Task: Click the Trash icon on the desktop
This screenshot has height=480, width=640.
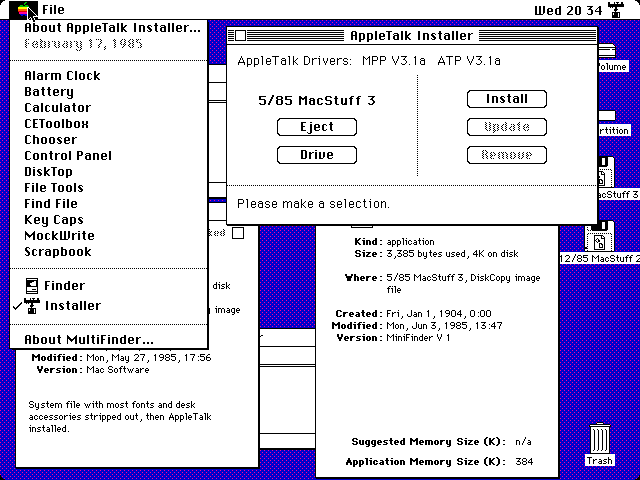Action: pos(600,441)
